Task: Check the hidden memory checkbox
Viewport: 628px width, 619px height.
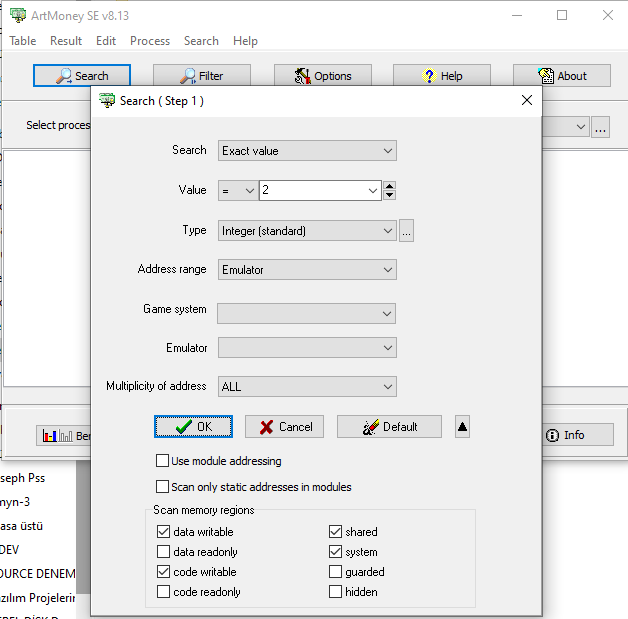Action: click(335, 591)
